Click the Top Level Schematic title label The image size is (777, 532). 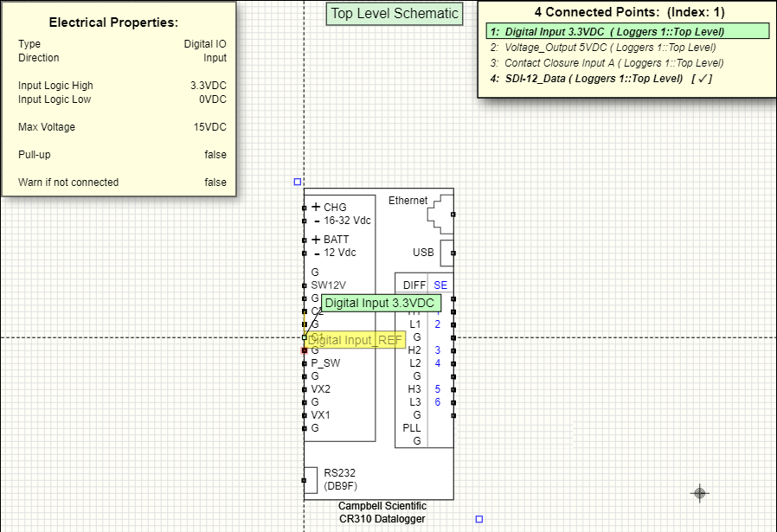[x=395, y=13]
